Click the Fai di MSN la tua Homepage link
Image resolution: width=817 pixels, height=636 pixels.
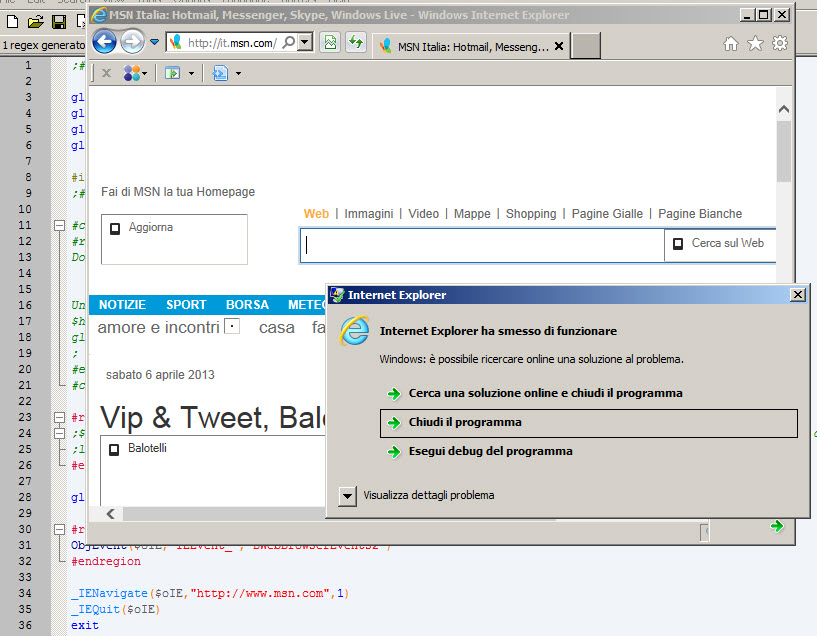[x=178, y=192]
